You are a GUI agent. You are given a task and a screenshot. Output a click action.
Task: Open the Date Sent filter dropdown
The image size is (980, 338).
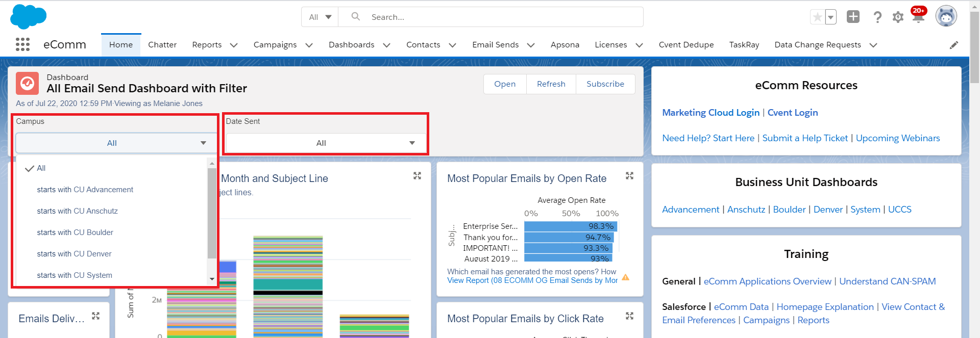326,143
